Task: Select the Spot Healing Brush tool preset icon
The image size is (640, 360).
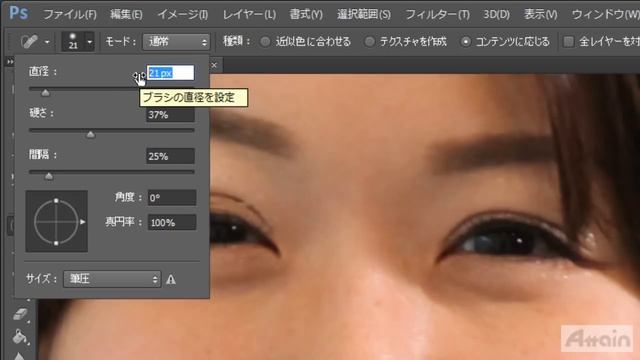Action: click(x=29, y=41)
